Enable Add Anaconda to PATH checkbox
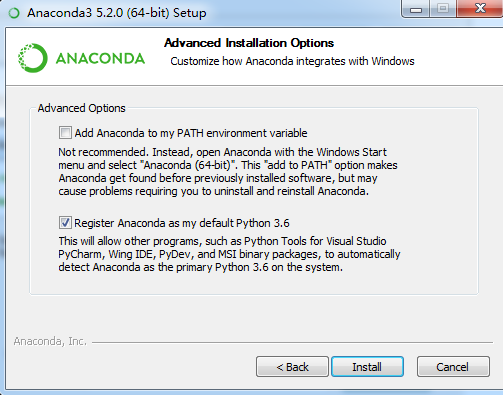Screen dimensions: 503x395 pyautogui.click(x=65, y=133)
